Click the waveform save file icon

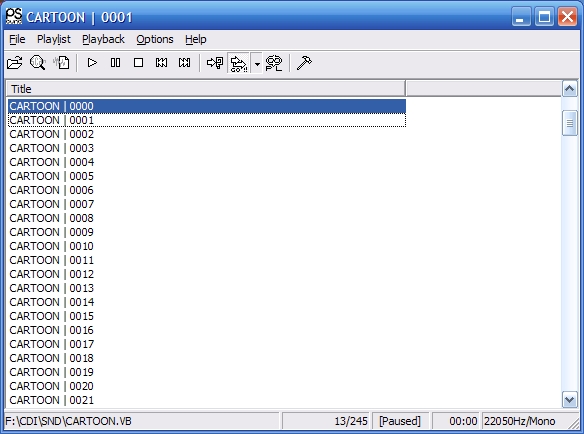click(x=61, y=63)
